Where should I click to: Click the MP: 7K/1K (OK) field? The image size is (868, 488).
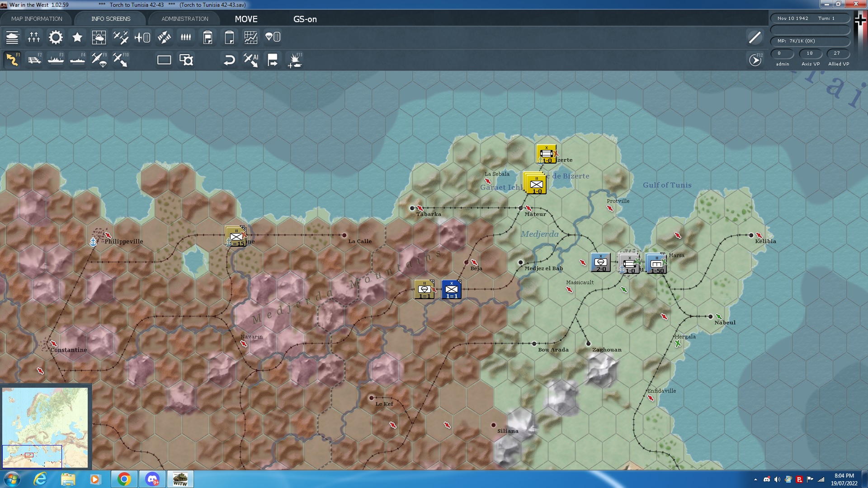[x=810, y=41]
